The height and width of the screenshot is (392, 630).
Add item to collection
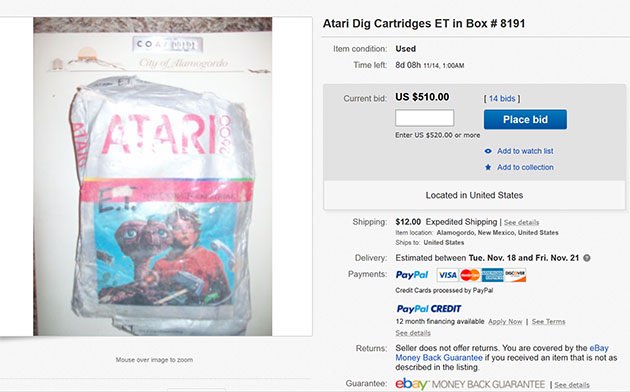pyautogui.click(x=525, y=167)
